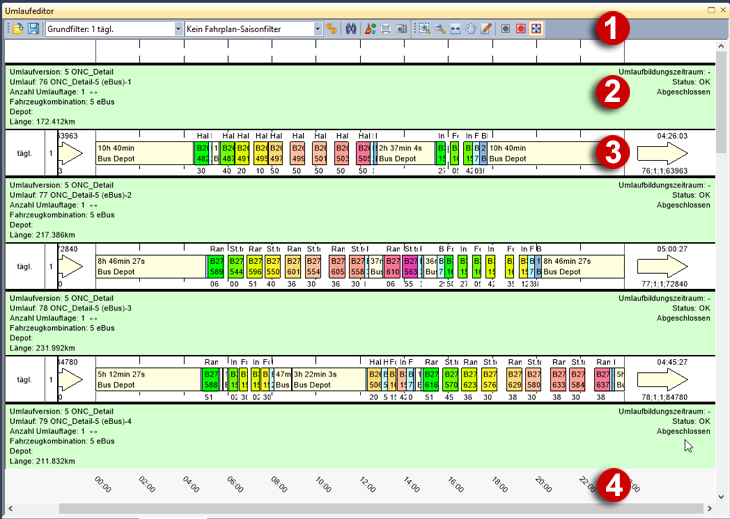Viewport: 730px width, 519px height.
Task: Close the Umlaufeditor window
Action: click(720, 8)
